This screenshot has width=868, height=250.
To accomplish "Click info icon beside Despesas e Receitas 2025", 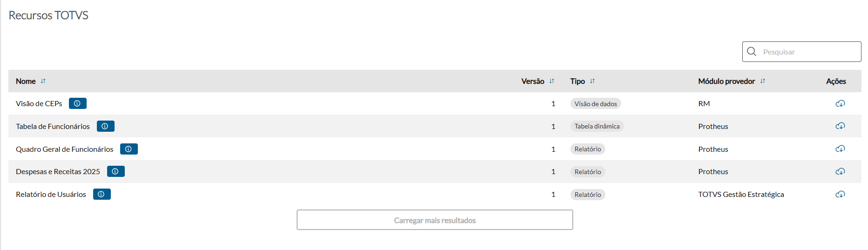I will 115,171.
